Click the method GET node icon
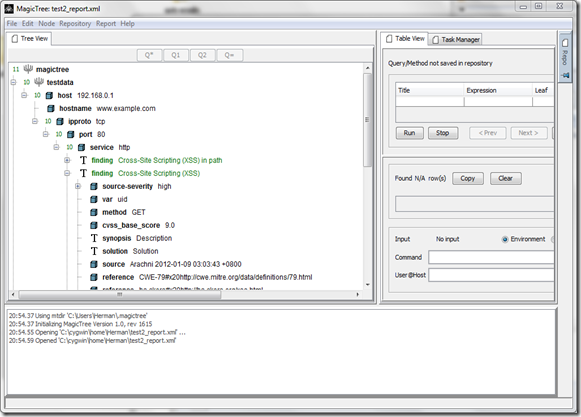The width and height of the screenshot is (581, 417). pos(94,212)
